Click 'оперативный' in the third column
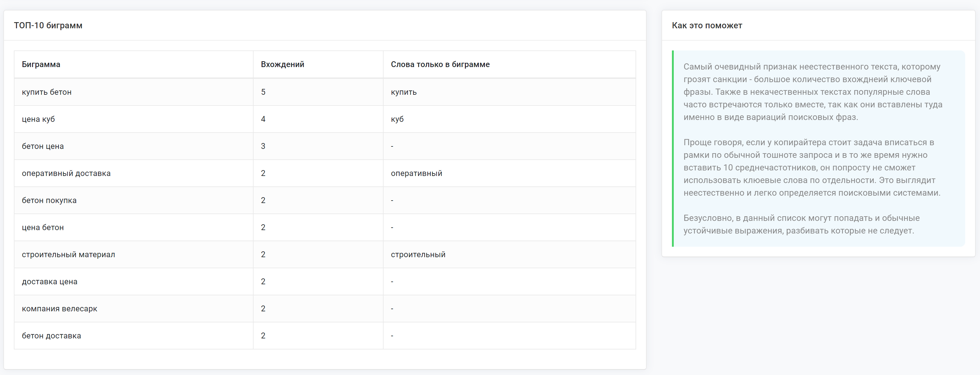 coord(416,173)
